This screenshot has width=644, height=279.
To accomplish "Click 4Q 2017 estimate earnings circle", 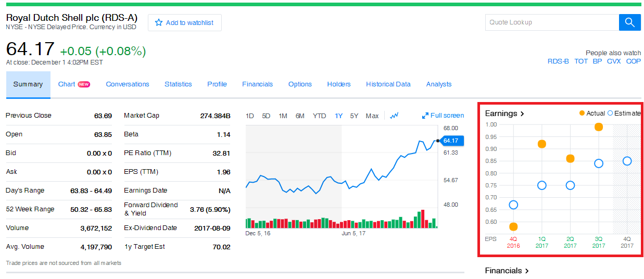I will point(627,161).
